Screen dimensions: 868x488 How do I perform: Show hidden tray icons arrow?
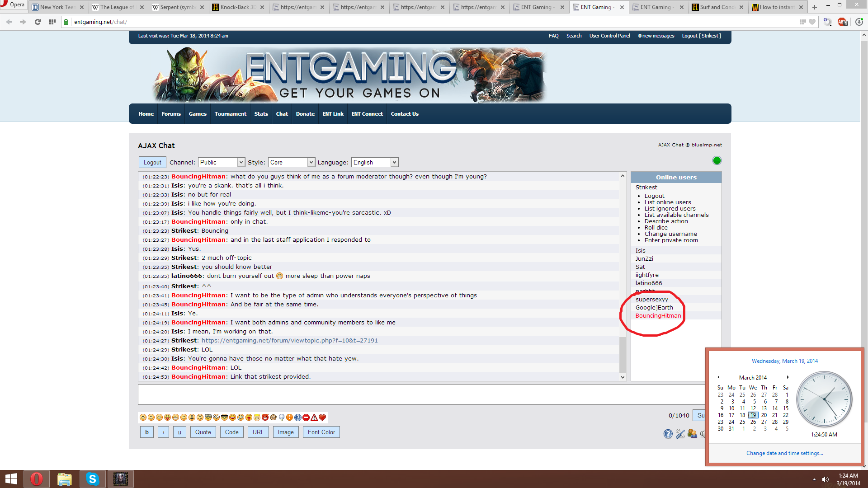(x=814, y=479)
